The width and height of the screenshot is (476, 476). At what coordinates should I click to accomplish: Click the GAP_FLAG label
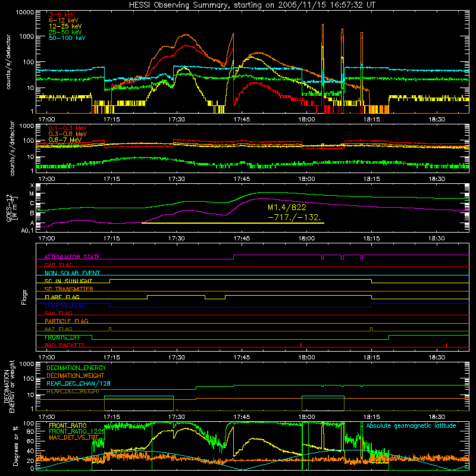(x=58, y=265)
